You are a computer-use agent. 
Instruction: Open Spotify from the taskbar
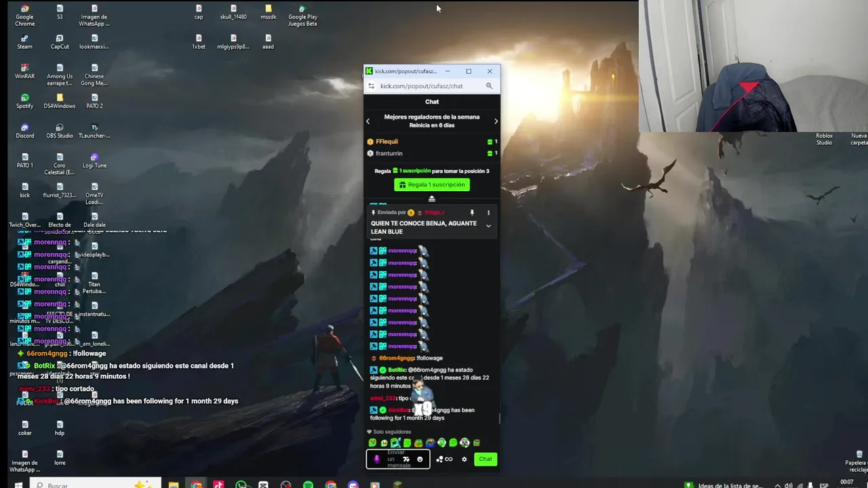pyautogui.click(x=308, y=484)
